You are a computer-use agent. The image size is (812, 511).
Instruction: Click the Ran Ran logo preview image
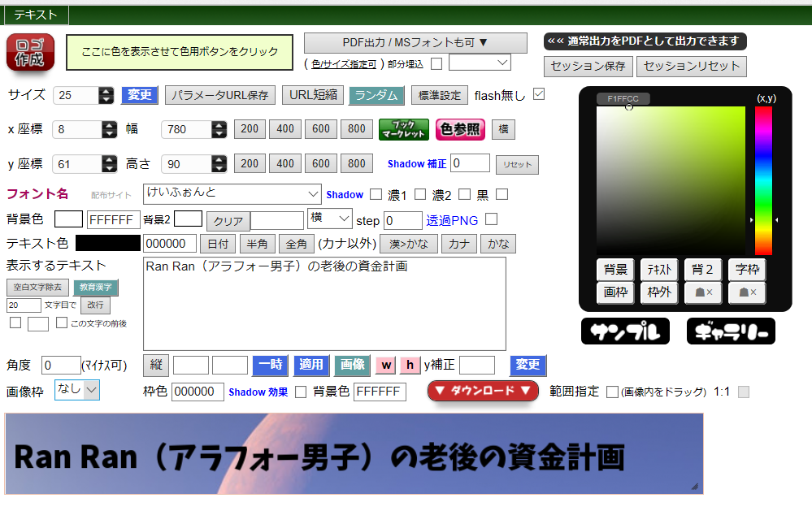click(354, 453)
